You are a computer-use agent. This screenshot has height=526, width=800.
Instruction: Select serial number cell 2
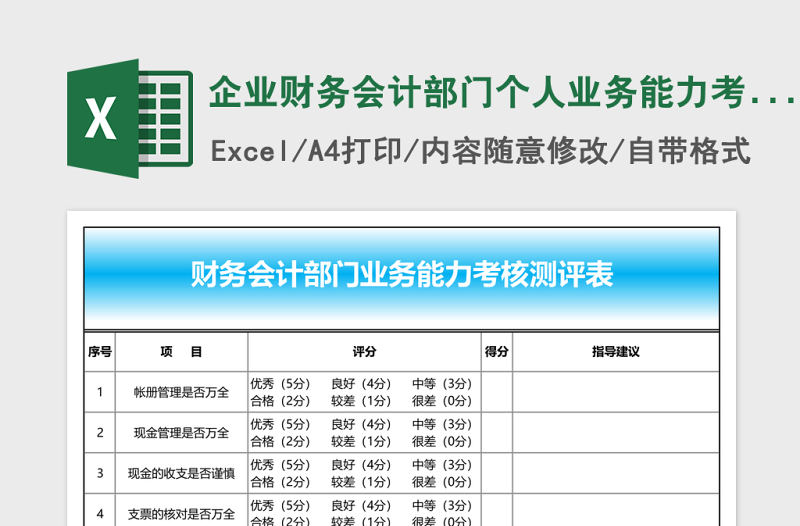tap(100, 433)
